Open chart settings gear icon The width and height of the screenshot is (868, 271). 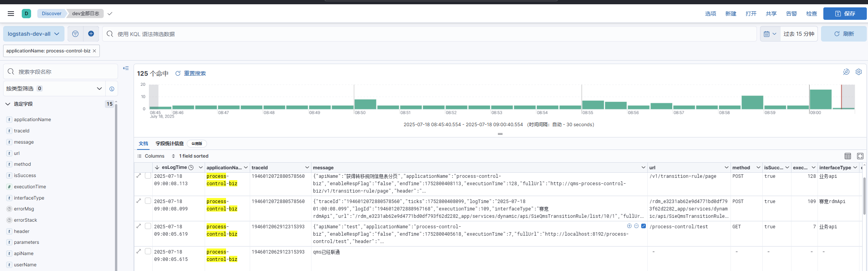pyautogui.click(x=859, y=72)
